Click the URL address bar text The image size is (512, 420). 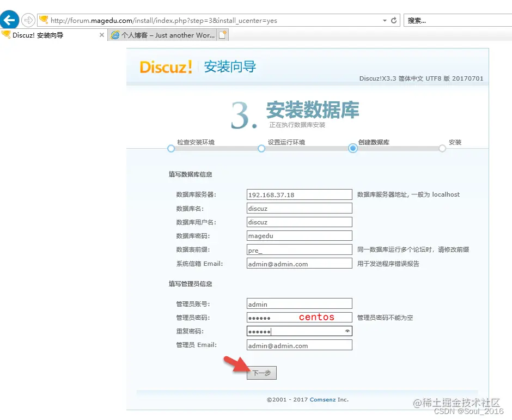(163, 21)
